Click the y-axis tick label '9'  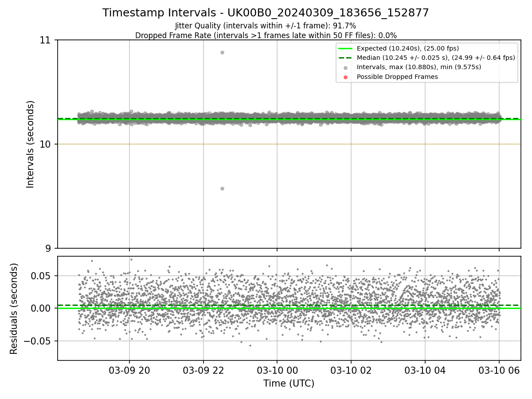pos(49,248)
